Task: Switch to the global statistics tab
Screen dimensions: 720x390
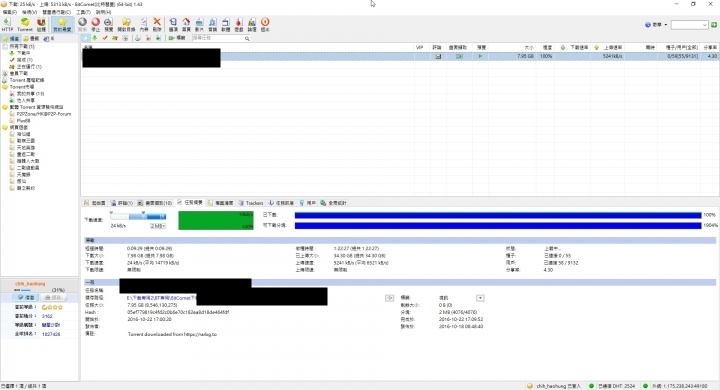Action: [334, 203]
